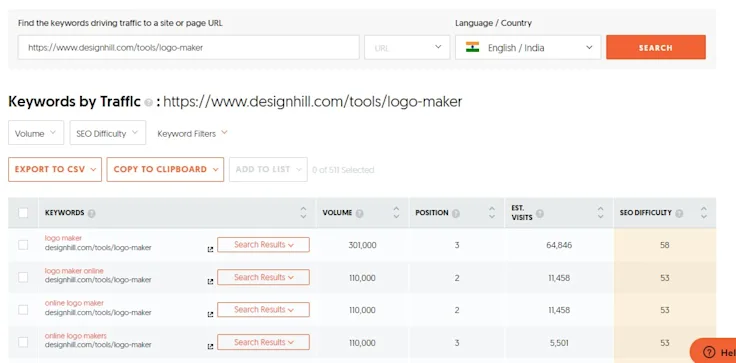This screenshot has height=363, width=736.
Task: Click info icon next to Keywords by Traffic heading
Action: coord(148,102)
